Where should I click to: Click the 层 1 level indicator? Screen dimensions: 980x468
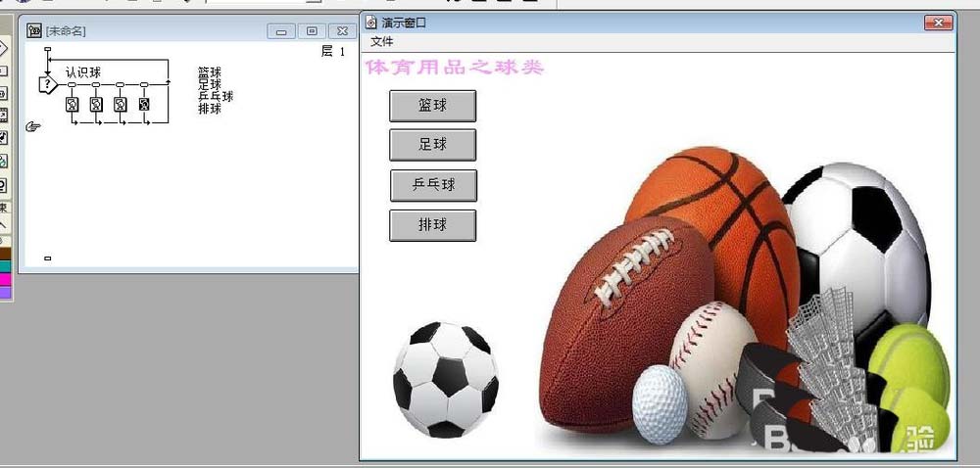(332, 52)
